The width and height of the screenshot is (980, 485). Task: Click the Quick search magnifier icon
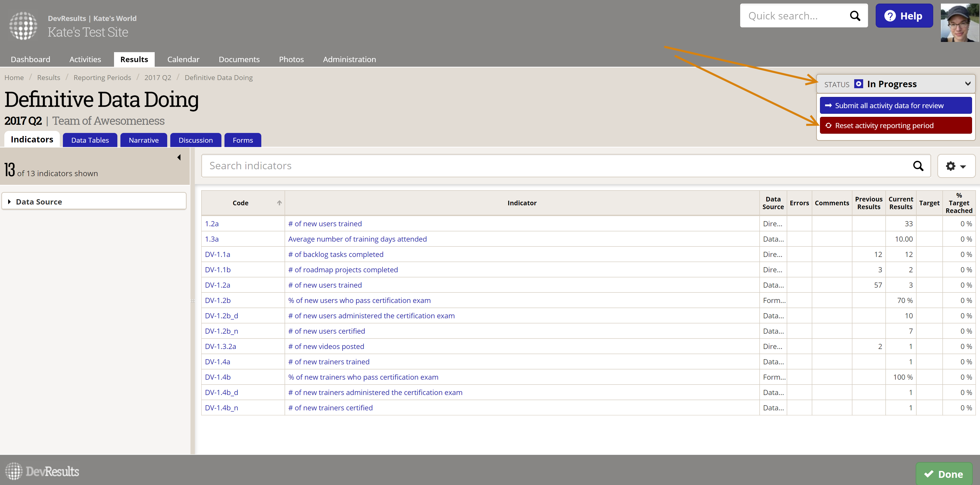pyautogui.click(x=855, y=16)
